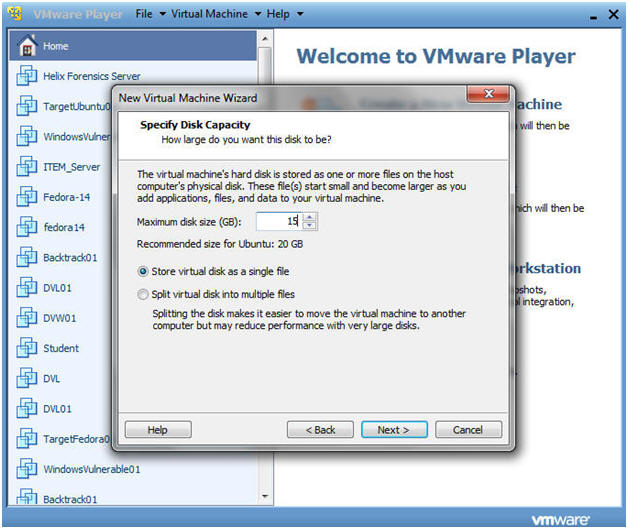
Task: Click the Recommended size for Ubuntu text
Action: click(220, 244)
